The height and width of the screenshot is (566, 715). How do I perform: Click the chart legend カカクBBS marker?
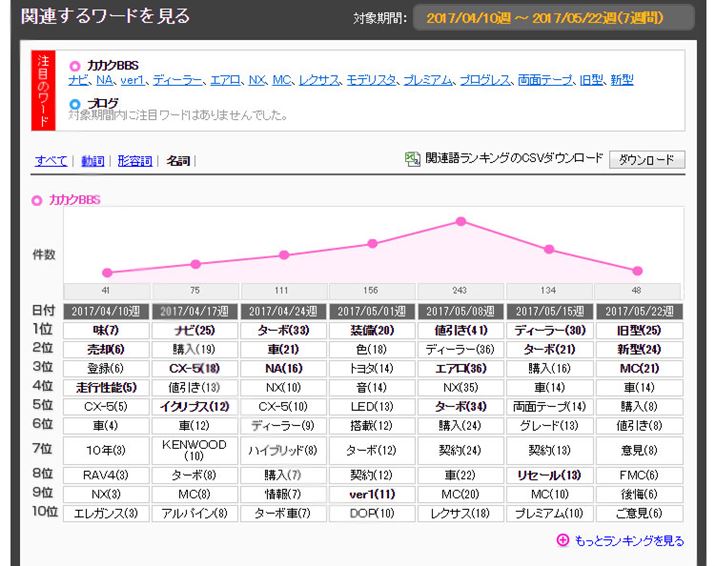(x=37, y=200)
